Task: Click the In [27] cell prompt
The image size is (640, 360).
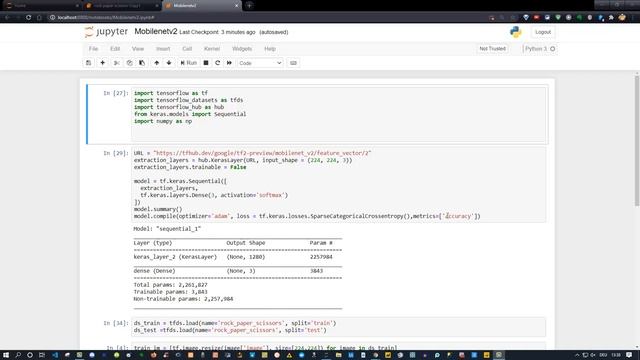Action: pos(116,93)
